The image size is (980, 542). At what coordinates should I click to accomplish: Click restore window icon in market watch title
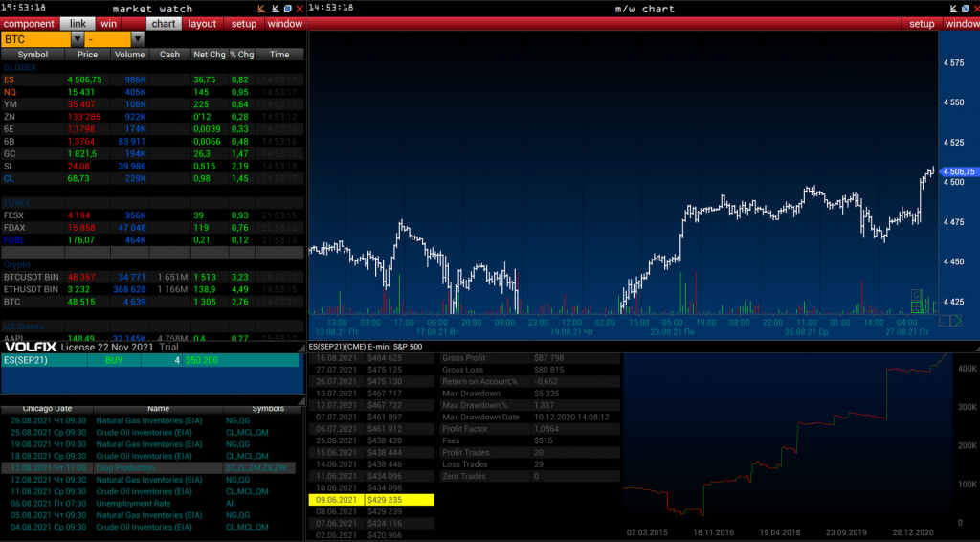[286, 9]
